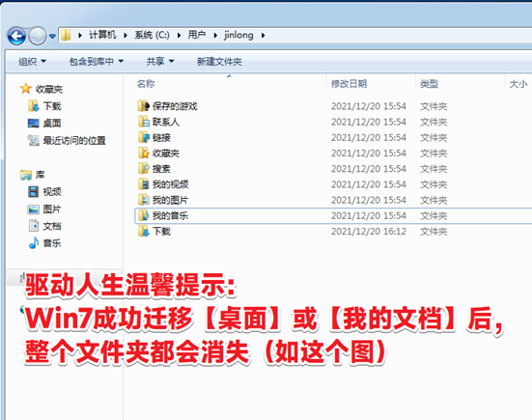The height and width of the screenshot is (420, 532).
Task: Select 下载 folder name in file list
Action: 161,231
